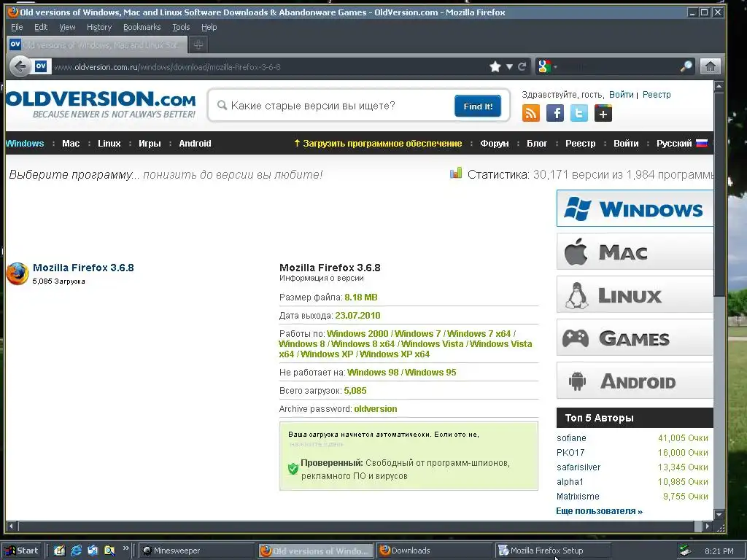Click the OV site identity icon in address bar
Image resolution: width=747 pixels, height=560 pixels.
click(41, 66)
